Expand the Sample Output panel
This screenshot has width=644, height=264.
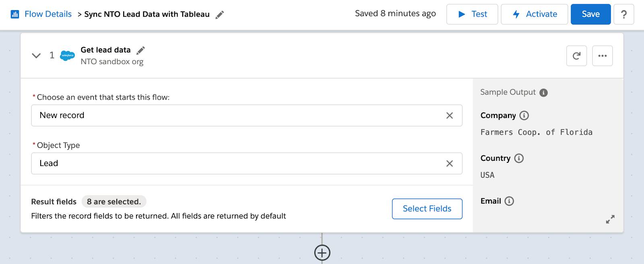tap(610, 219)
